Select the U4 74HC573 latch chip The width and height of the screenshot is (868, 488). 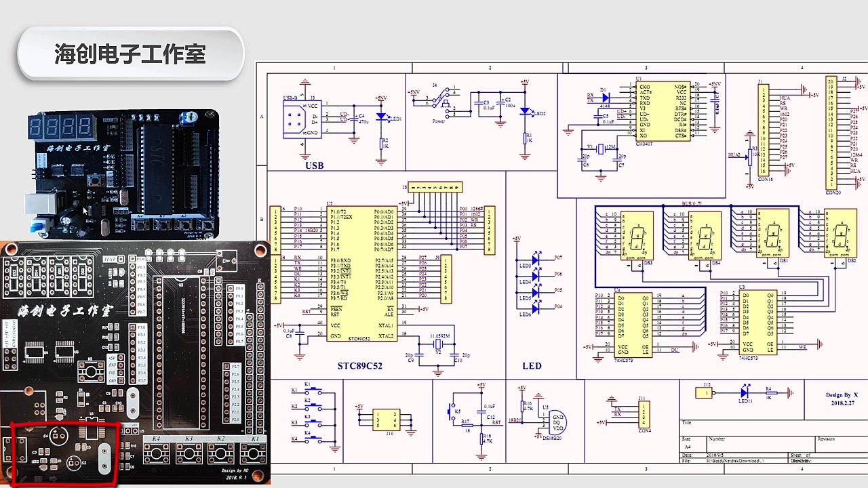633,324
